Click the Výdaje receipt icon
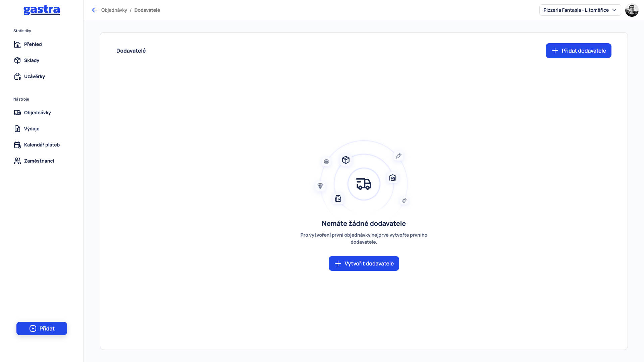Screen dimensions: 644x362 point(17,129)
